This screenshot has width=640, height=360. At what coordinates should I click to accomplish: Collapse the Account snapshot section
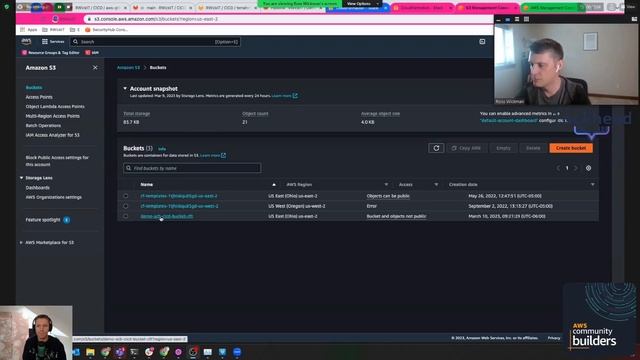point(125,89)
